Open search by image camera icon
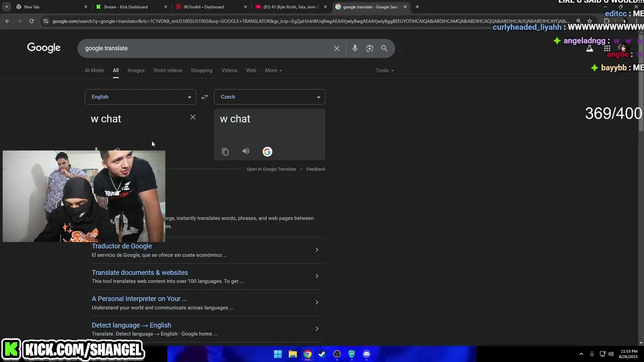This screenshot has width=644, height=362. pyautogui.click(x=370, y=48)
